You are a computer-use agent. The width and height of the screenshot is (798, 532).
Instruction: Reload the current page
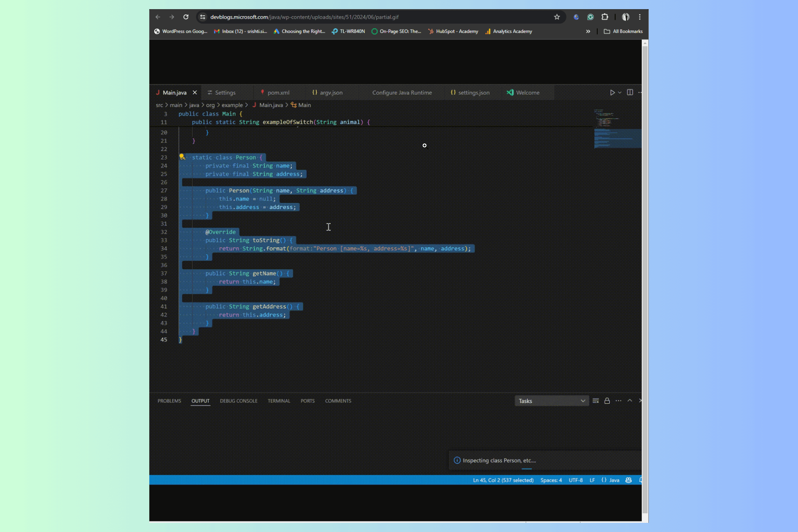[186, 17]
